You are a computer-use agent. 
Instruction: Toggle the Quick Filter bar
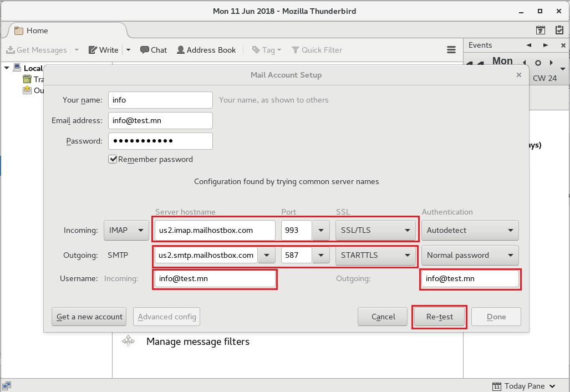(317, 50)
